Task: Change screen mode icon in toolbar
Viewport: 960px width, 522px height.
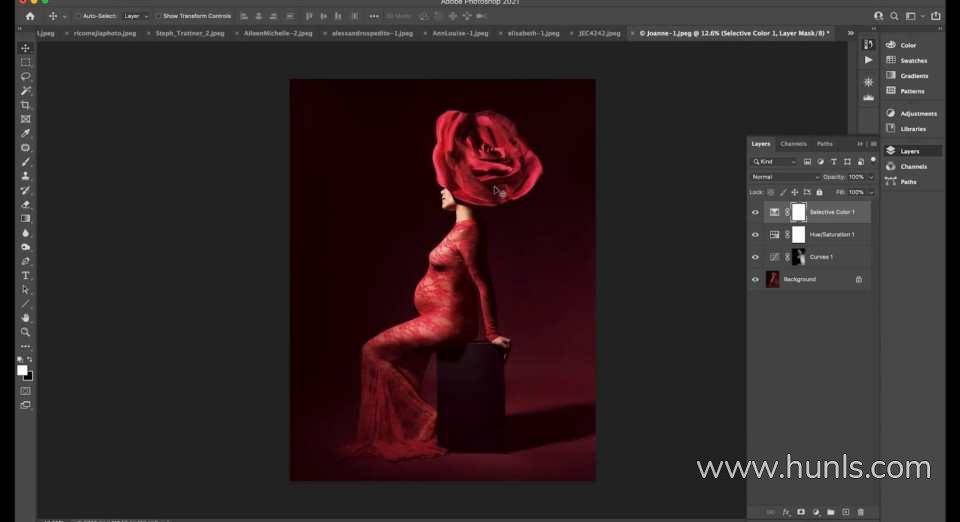Action: 25,405
